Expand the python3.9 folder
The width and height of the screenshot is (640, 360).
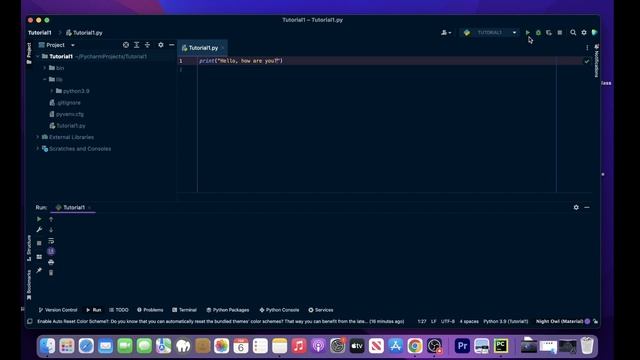[x=52, y=91]
